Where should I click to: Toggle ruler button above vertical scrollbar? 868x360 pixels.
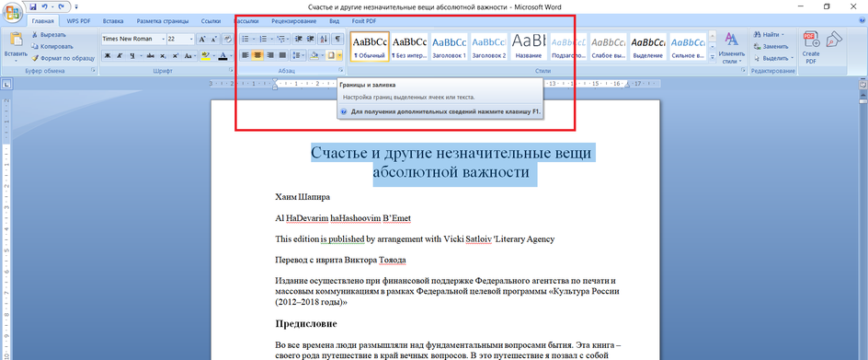point(863,85)
